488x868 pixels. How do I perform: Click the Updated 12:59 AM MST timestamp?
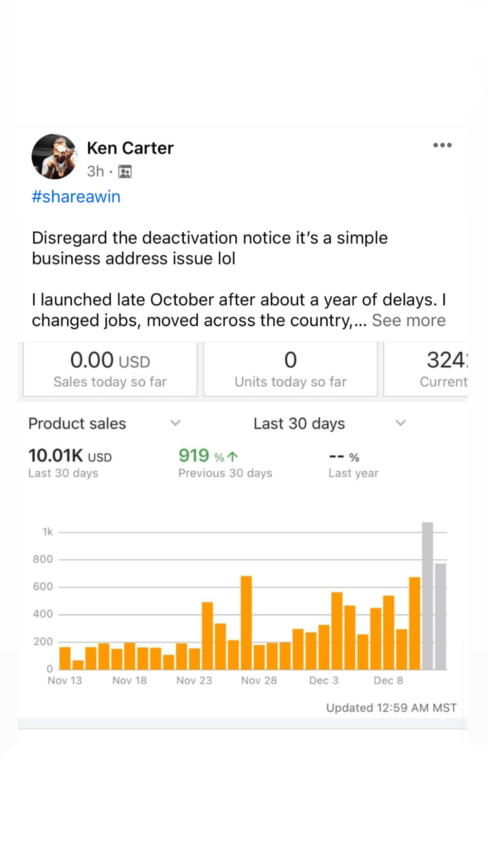point(391,708)
